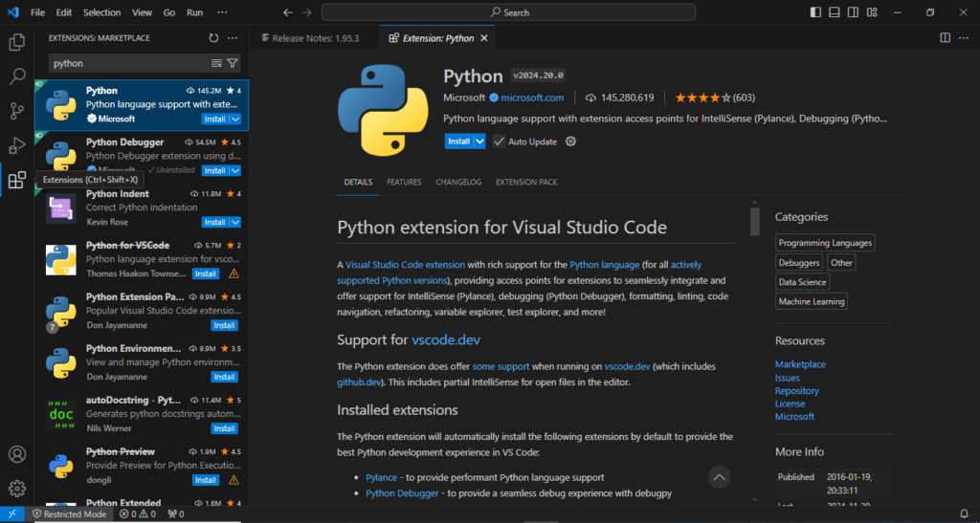Open Customize Layout icon in title bar
The width and height of the screenshot is (980, 523).
[872, 12]
